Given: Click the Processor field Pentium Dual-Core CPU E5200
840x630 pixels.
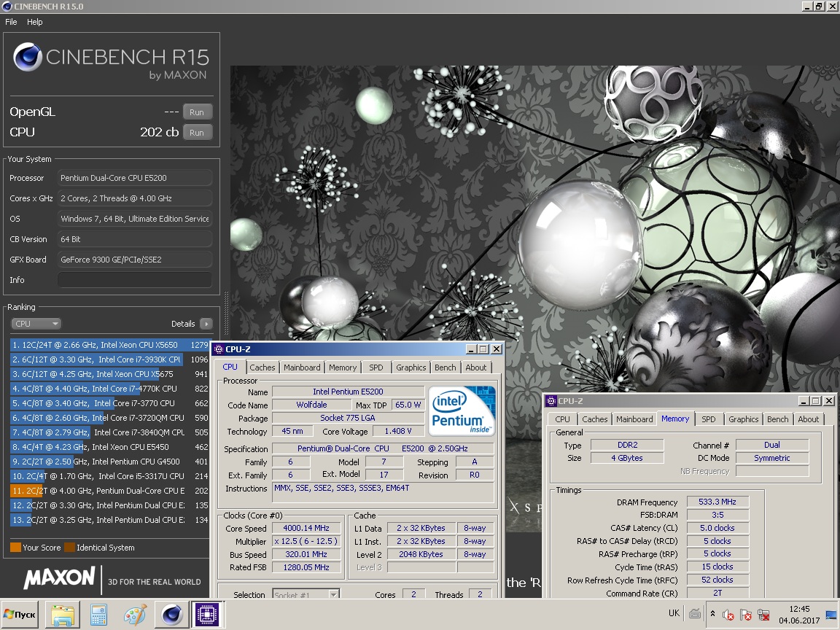Looking at the screenshot, I should pyautogui.click(x=134, y=178).
